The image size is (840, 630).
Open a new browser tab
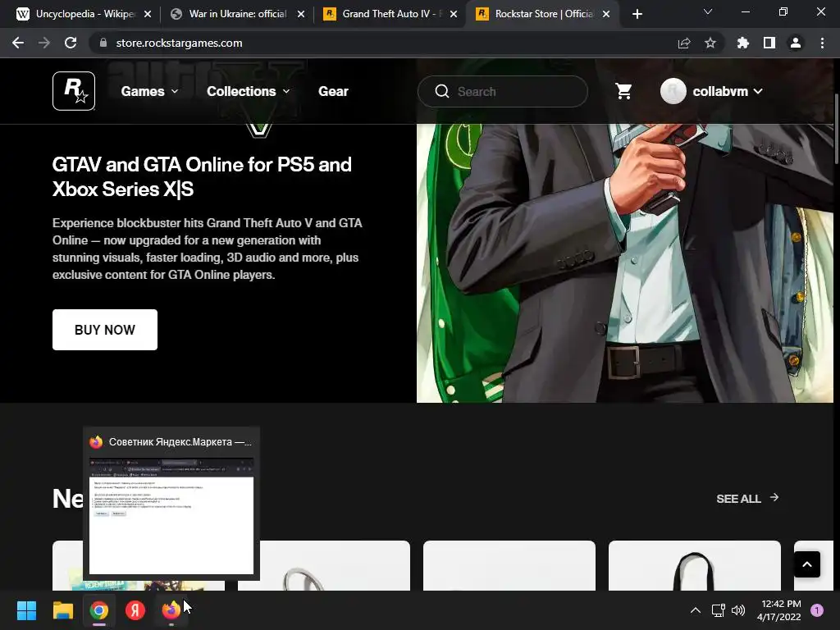click(x=637, y=14)
